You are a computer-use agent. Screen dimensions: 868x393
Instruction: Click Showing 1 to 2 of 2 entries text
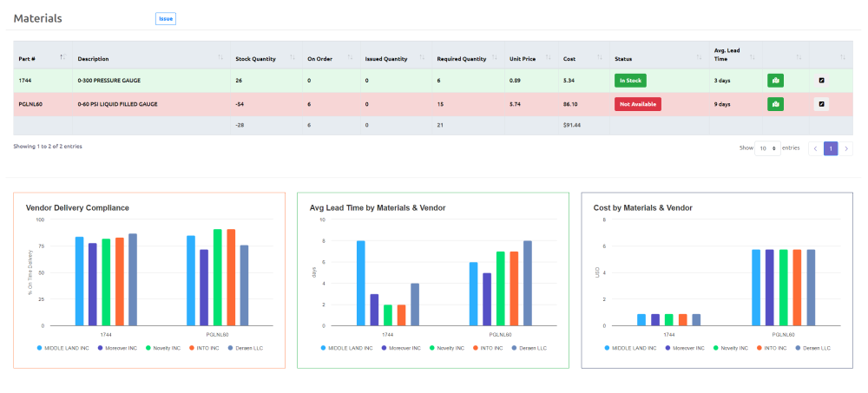tap(48, 147)
